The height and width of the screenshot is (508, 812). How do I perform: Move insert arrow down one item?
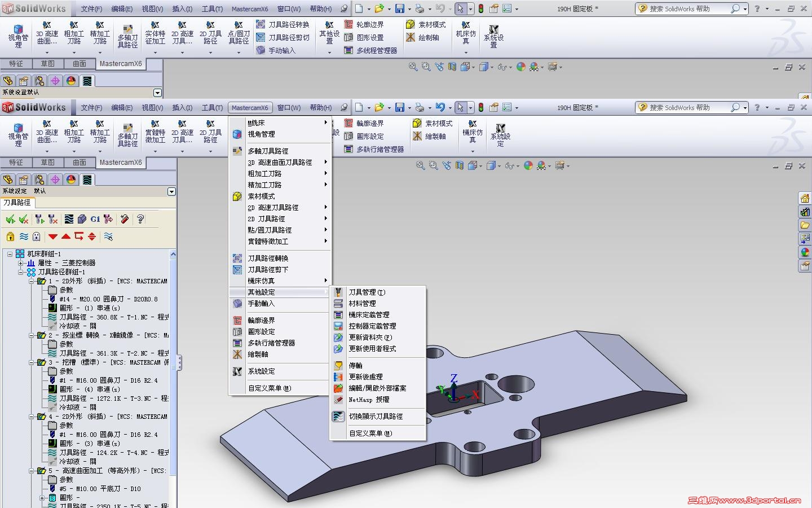pos(53,237)
